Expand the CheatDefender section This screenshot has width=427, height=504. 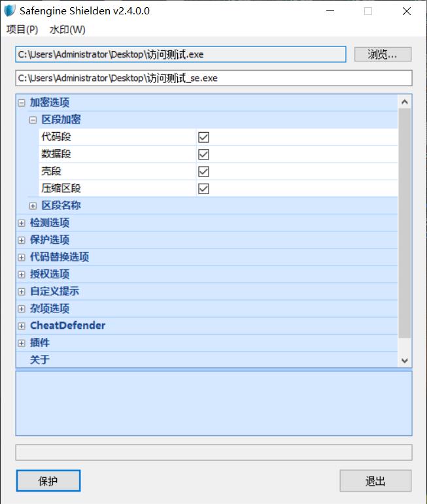22,326
